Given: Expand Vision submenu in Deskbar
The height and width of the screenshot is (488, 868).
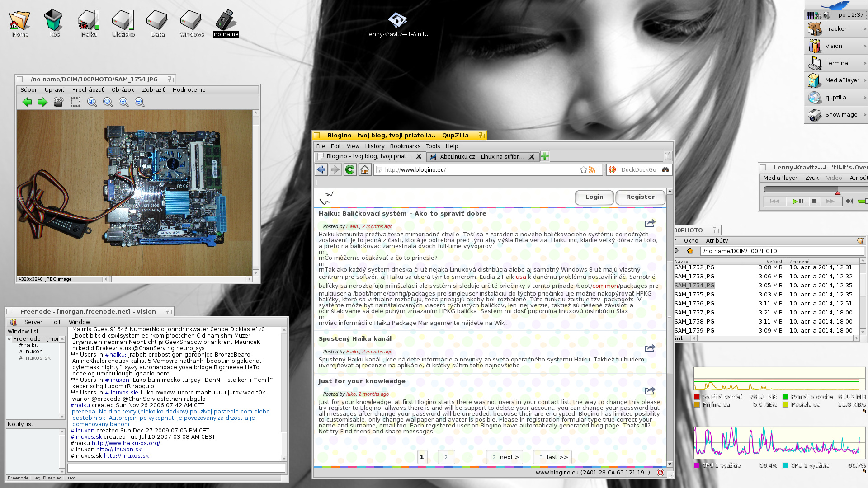Looking at the screenshot, I should click(x=865, y=46).
